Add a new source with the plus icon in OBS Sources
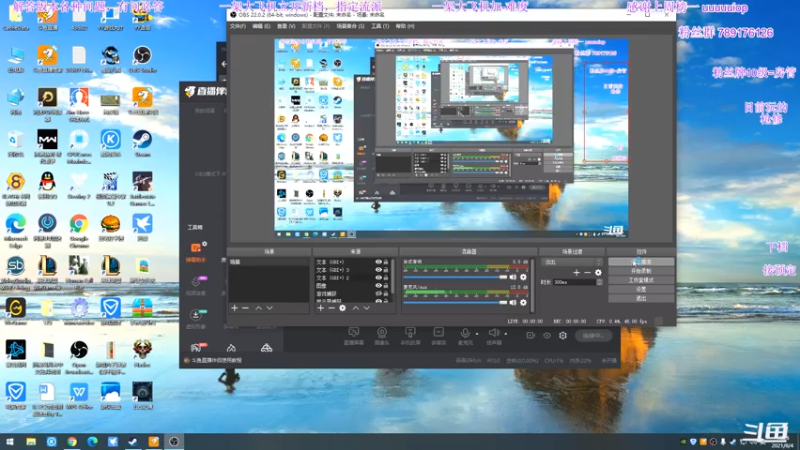This screenshot has height=450, width=800. [x=320, y=308]
